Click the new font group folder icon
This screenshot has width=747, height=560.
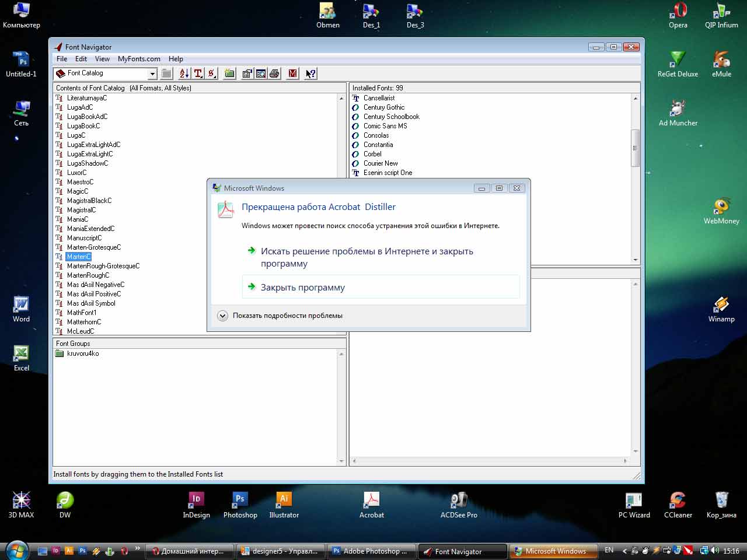[229, 73]
